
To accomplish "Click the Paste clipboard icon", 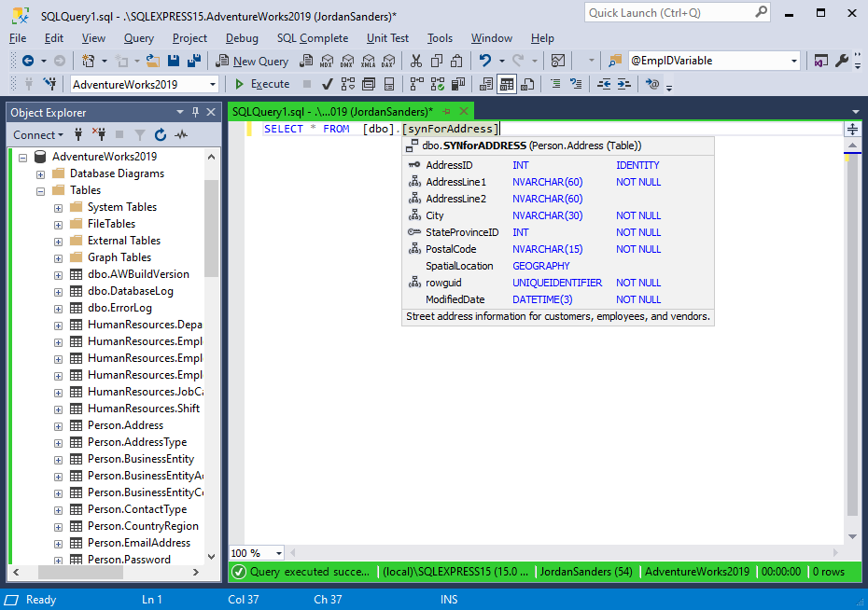I will [x=456, y=61].
